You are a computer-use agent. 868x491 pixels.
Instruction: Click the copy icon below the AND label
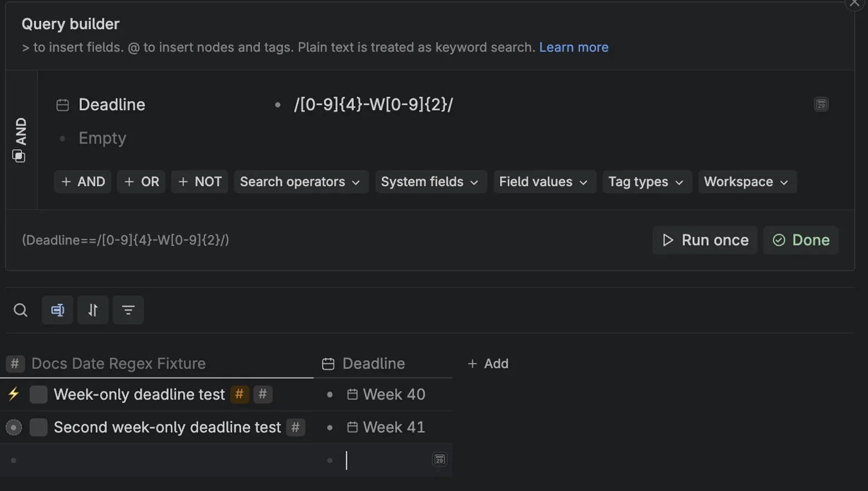click(19, 156)
